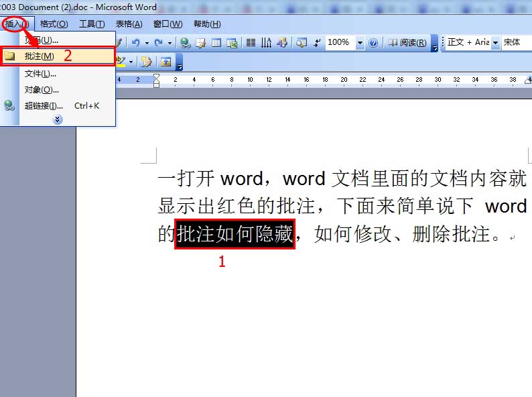Click the 宋体 font name box
Viewport: 532px width, 397px height.
[x=517, y=42]
